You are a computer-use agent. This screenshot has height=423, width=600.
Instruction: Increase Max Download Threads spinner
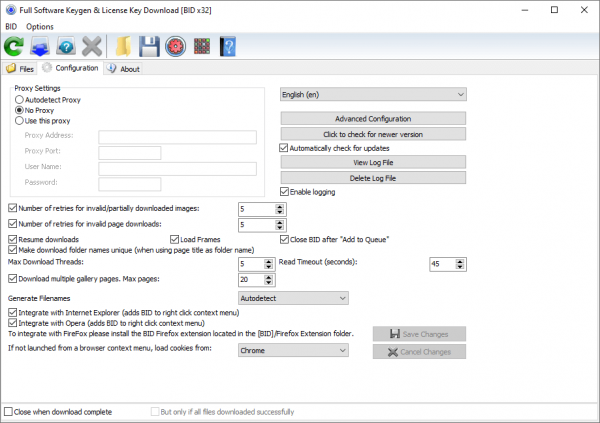269,261
